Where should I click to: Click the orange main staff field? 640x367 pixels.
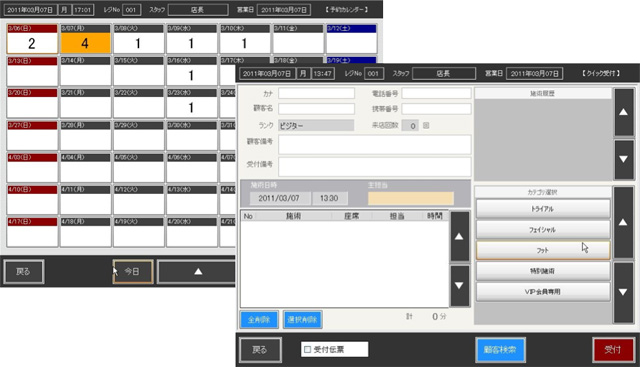click(411, 198)
